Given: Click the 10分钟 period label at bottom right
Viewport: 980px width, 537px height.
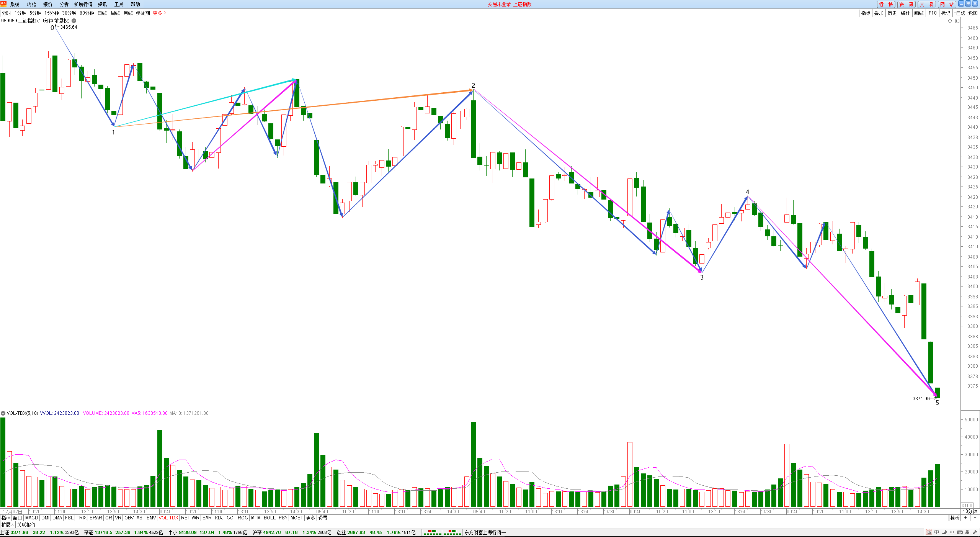Looking at the screenshot, I should [x=970, y=511].
